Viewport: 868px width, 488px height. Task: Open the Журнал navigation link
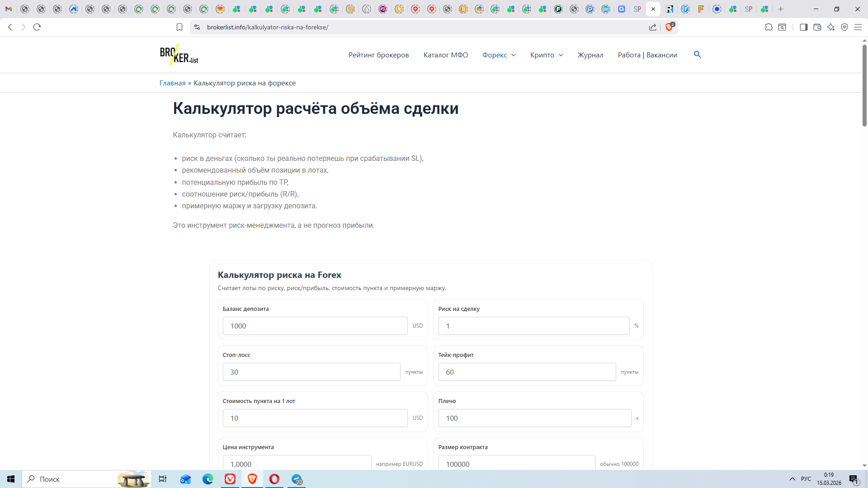pos(590,55)
